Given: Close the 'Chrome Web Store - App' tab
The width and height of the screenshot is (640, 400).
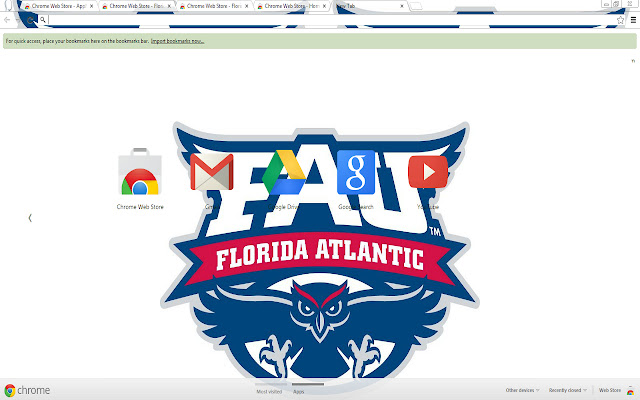Looking at the screenshot, I should [91, 6].
